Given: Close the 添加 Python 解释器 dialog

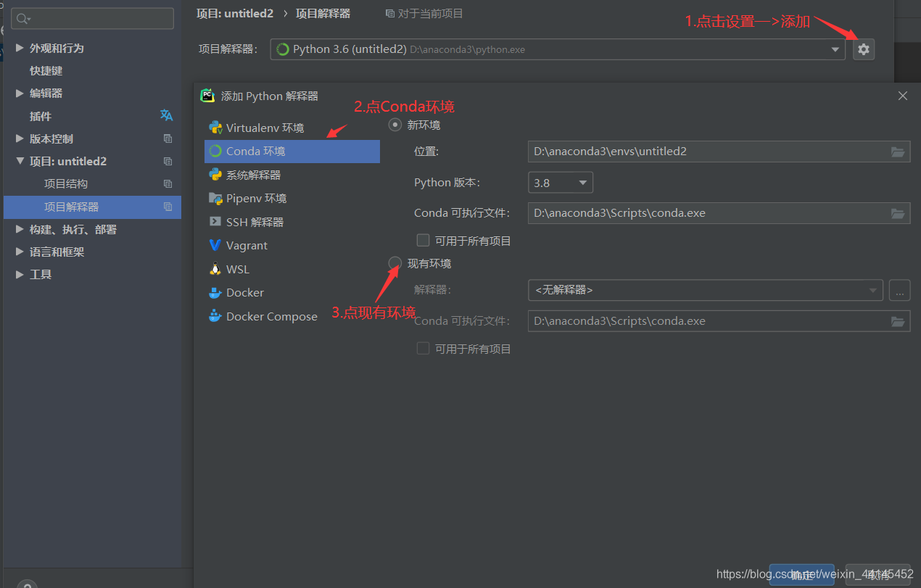Looking at the screenshot, I should tap(903, 96).
